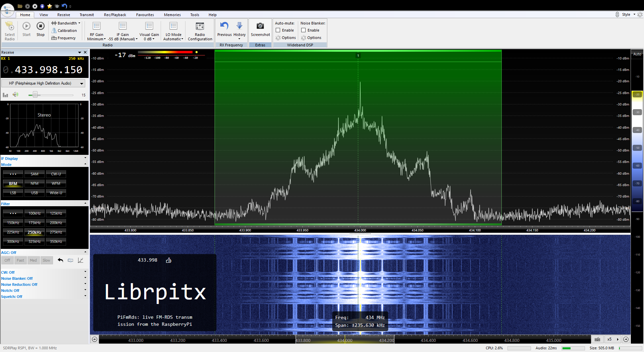
Task: Enable the Auto-mute checkbox
Action: tap(278, 30)
